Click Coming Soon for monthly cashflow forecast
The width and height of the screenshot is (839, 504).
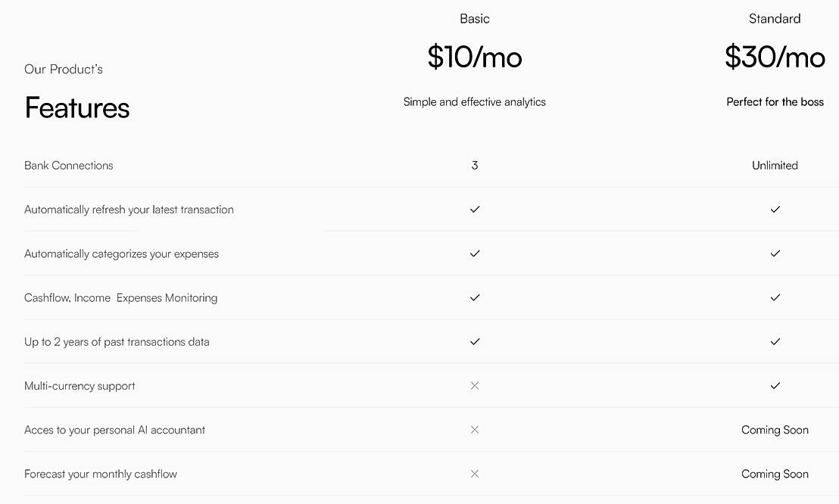click(775, 474)
